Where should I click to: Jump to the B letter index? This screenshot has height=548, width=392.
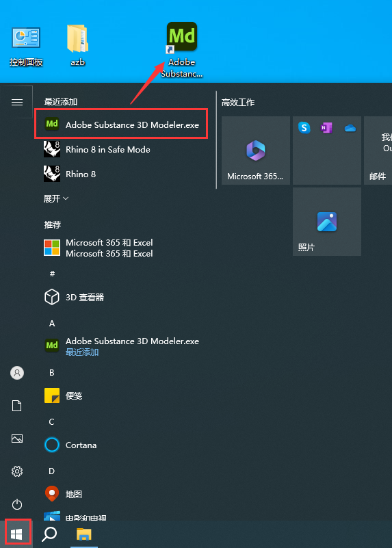52,373
